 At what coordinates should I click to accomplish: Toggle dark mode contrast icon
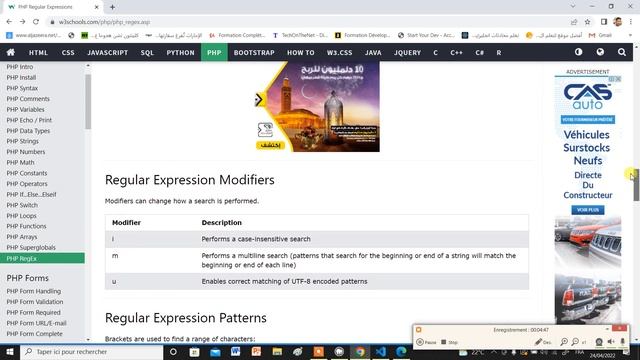point(578,52)
